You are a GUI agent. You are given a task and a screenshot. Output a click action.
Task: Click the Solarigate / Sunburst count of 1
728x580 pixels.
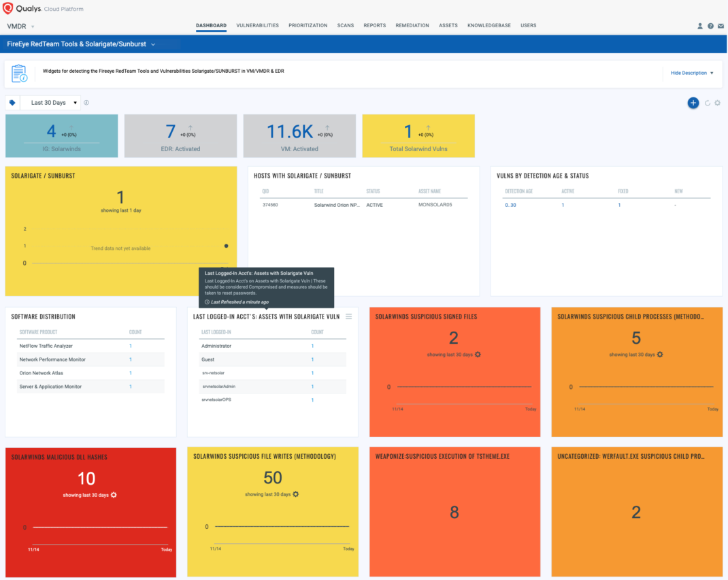(120, 197)
